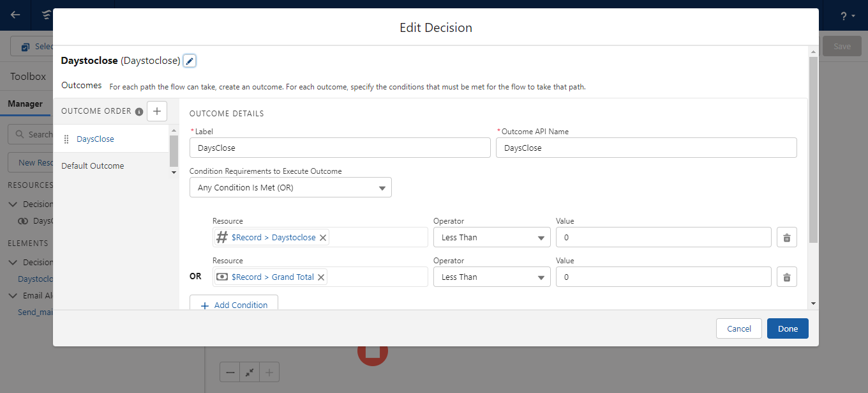This screenshot has width=868, height=393.
Task: Click the Done button
Action: click(x=788, y=328)
